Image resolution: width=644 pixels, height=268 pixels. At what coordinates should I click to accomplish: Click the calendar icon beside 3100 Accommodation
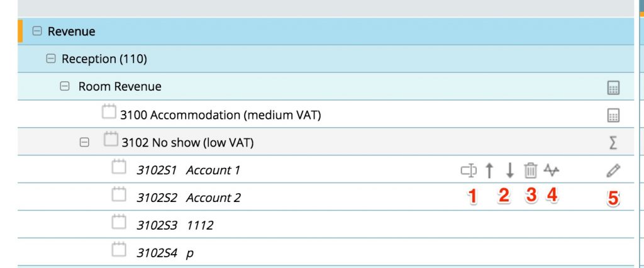point(109,113)
